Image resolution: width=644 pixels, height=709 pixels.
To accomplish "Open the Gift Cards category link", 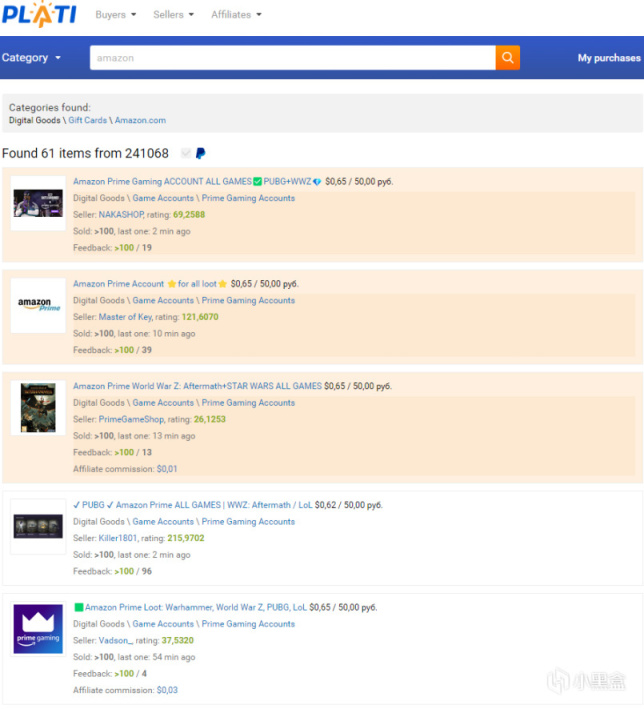I will click(x=88, y=120).
